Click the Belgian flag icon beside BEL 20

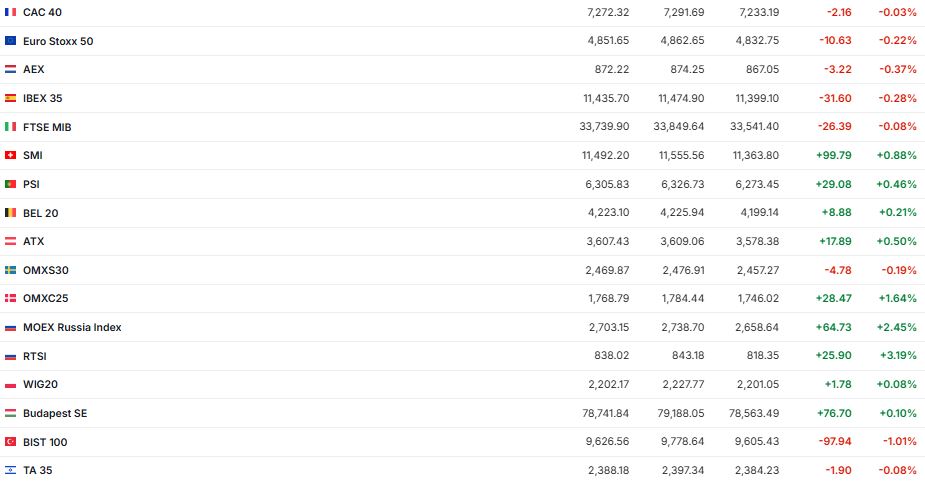10,213
